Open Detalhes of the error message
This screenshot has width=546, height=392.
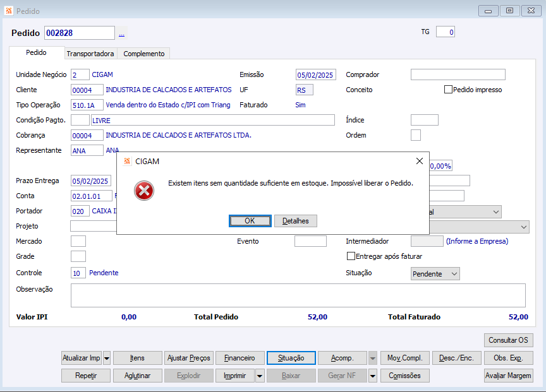(295, 221)
